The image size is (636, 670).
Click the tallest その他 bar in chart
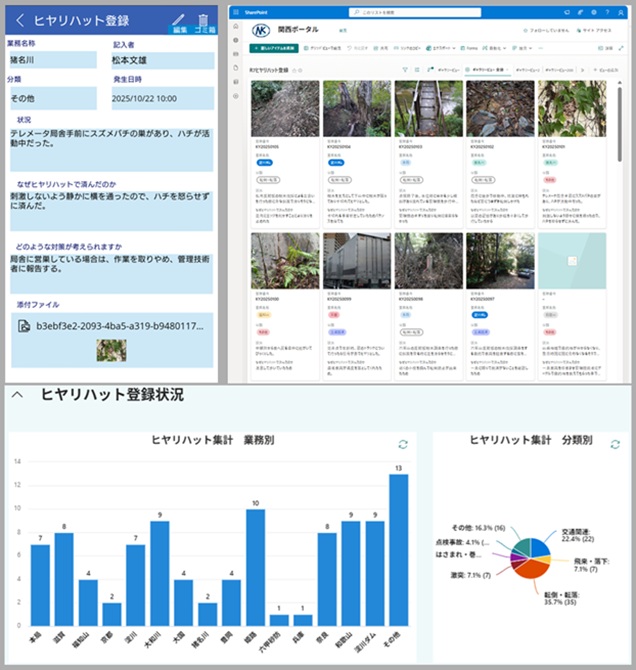[399, 549]
